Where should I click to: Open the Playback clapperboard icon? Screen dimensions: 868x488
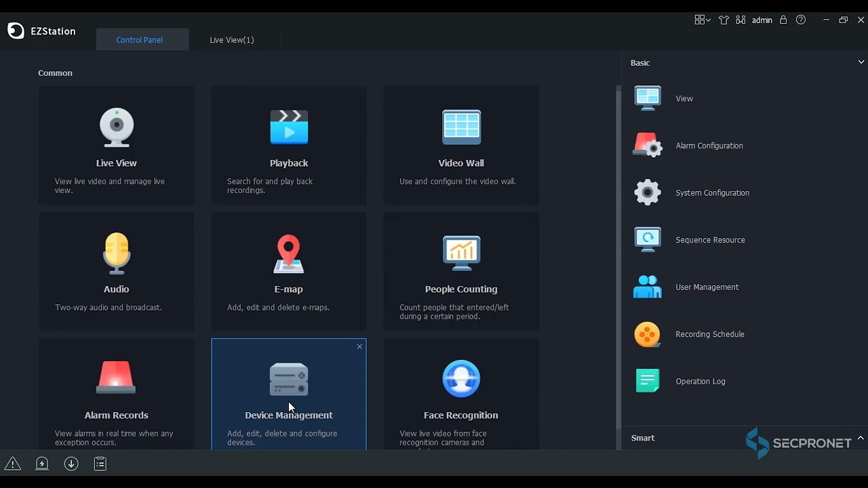[289, 127]
